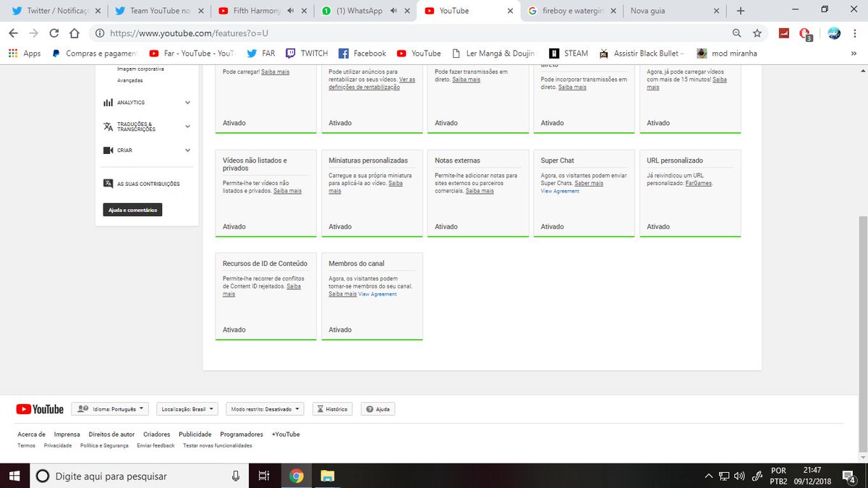Switch to the Twitter / Notificações tab
The image size is (868, 488).
(x=56, y=11)
